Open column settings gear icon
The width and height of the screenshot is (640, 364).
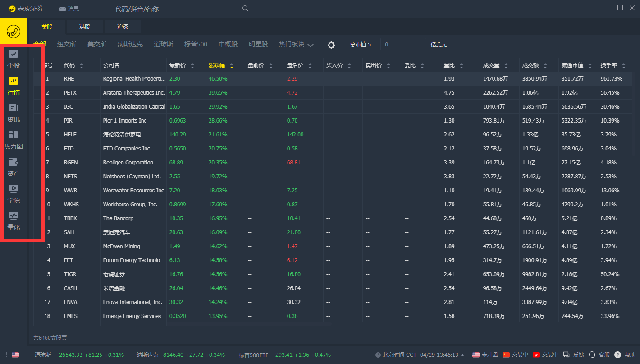click(331, 45)
